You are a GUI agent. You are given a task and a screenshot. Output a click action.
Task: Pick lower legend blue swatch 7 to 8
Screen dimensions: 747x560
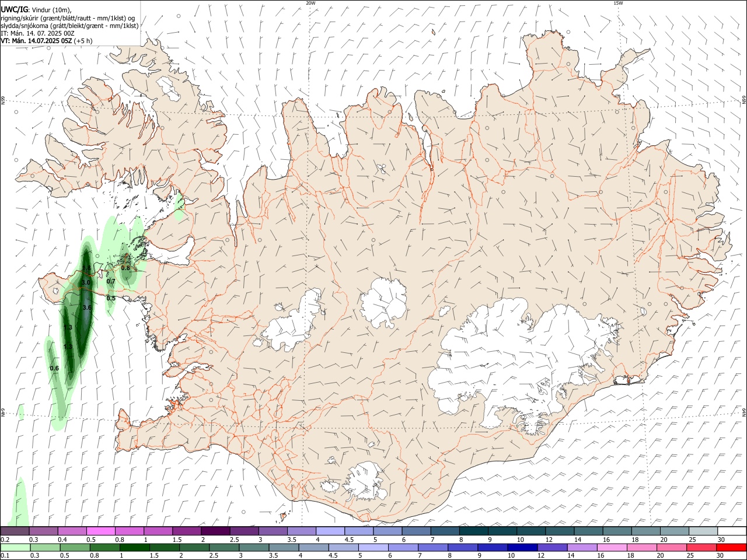coord(432,547)
